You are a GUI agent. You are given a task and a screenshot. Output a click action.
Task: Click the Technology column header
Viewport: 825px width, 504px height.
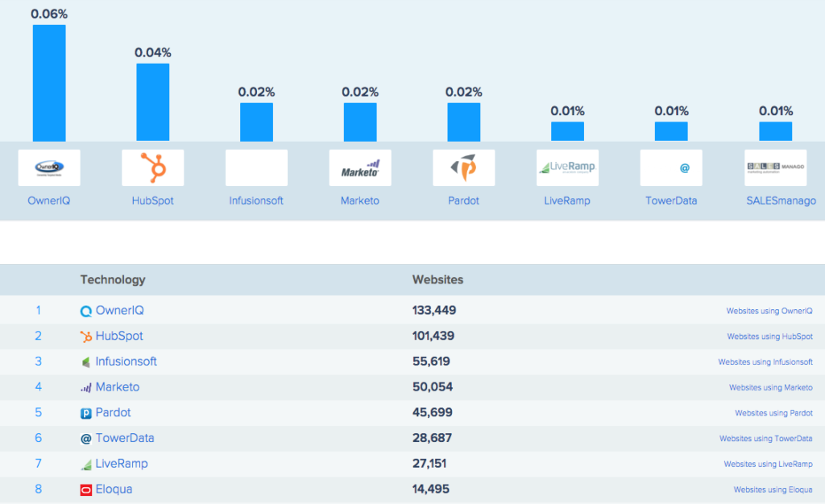(x=113, y=279)
